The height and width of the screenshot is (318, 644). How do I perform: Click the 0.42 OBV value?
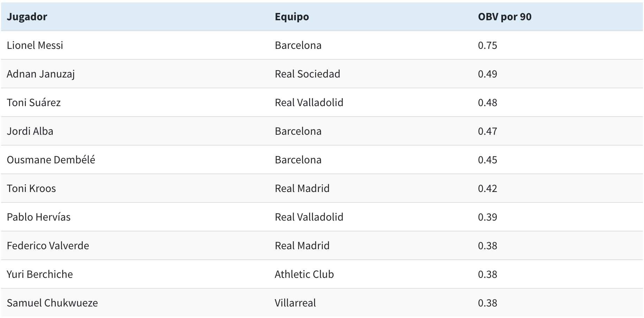(487, 188)
